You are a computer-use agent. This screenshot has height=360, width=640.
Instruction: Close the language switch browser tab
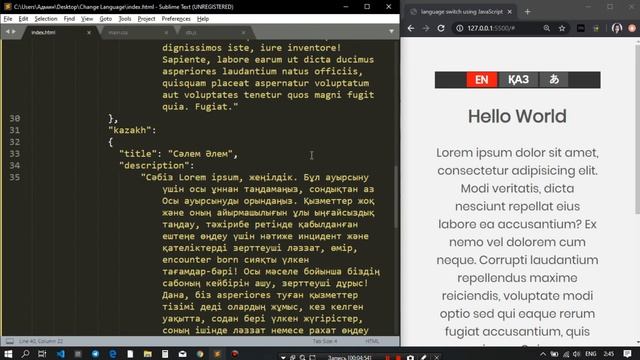(509, 12)
